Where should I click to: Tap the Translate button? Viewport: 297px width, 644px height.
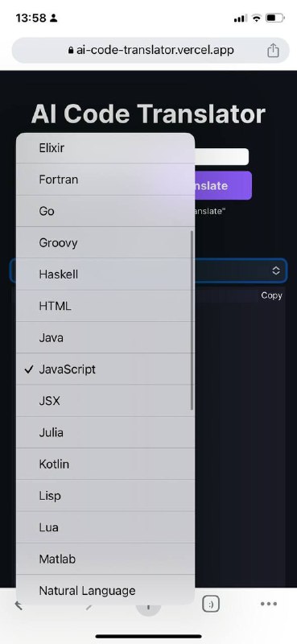(x=223, y=186)
